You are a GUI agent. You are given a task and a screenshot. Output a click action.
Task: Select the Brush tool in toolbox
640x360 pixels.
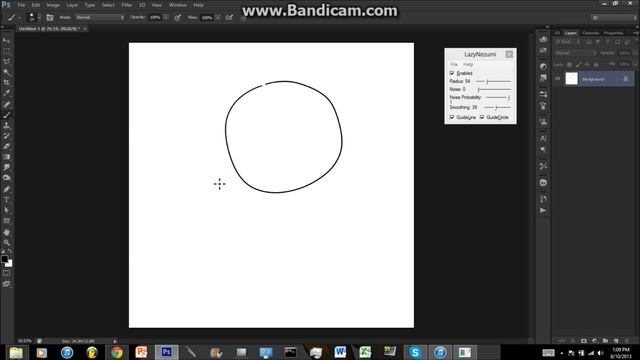[7, 115]
